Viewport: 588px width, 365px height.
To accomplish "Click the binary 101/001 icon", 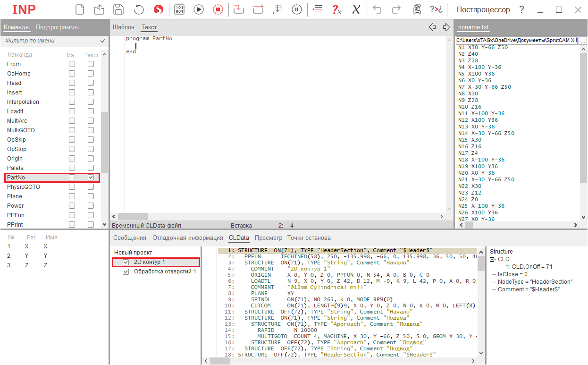I will coord(179,9).
